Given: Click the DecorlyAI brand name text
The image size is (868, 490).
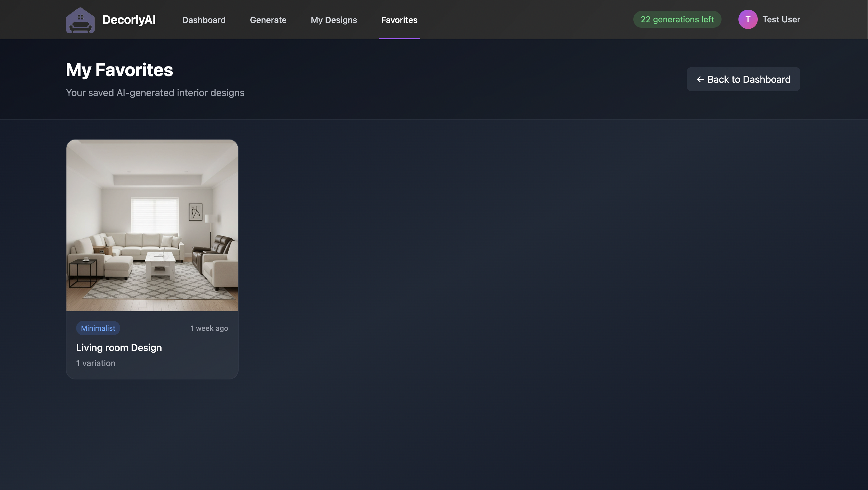Looking at the screenshot, I should click(129, 20).
